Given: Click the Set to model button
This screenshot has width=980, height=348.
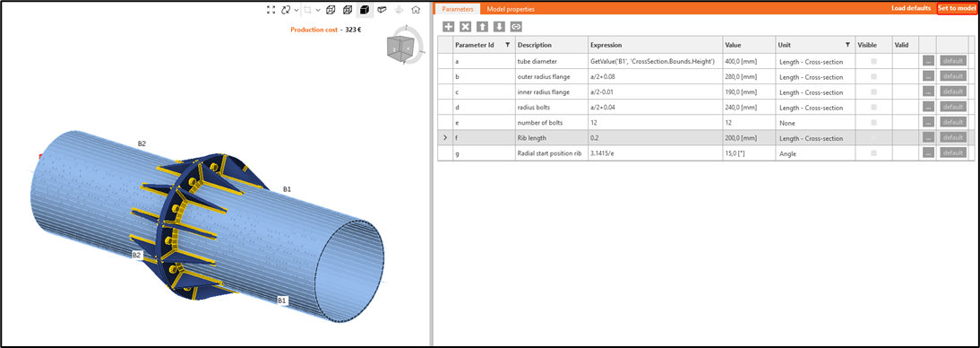Looking at the screenshot, I should 958,8.
